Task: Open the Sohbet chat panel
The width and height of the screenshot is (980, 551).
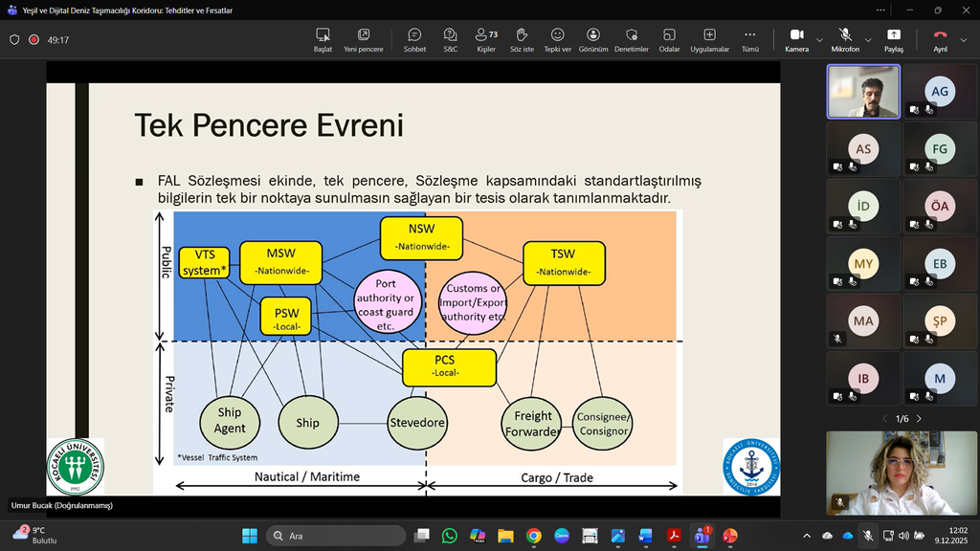Action: point(414,40)
